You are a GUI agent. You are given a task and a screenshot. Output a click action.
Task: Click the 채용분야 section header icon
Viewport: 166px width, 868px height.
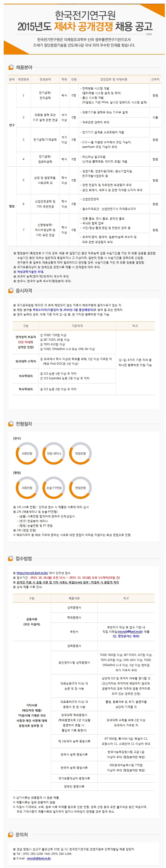(11, 67)
